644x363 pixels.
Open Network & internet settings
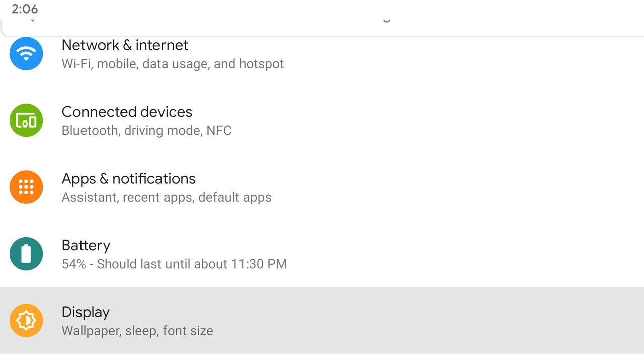[125, 45]
